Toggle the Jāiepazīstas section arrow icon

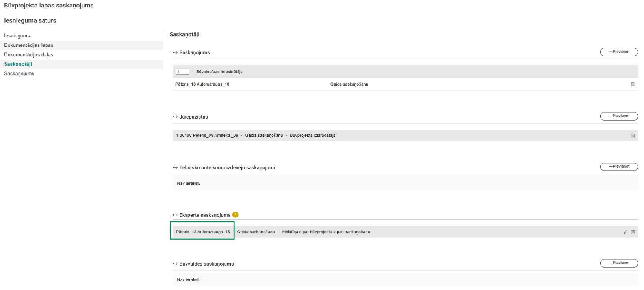[175, 117]
